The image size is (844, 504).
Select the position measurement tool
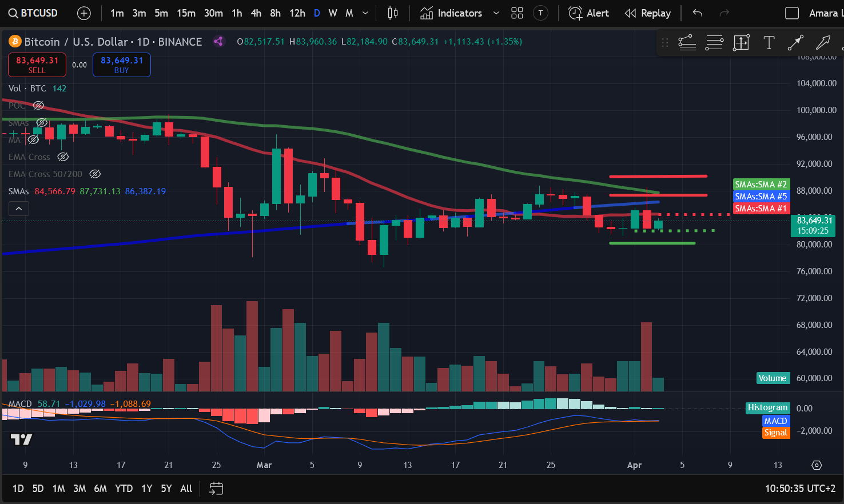click(x=742, y=42)
